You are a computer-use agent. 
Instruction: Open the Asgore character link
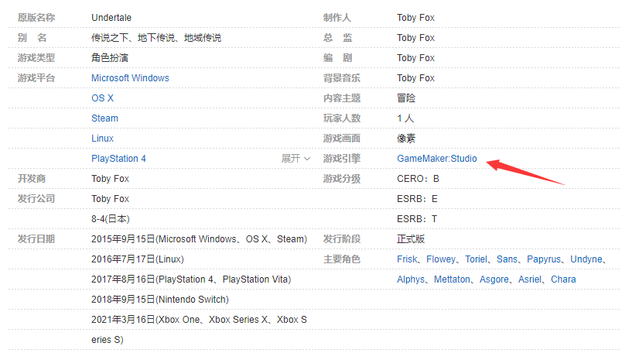(x=494, y=279)
